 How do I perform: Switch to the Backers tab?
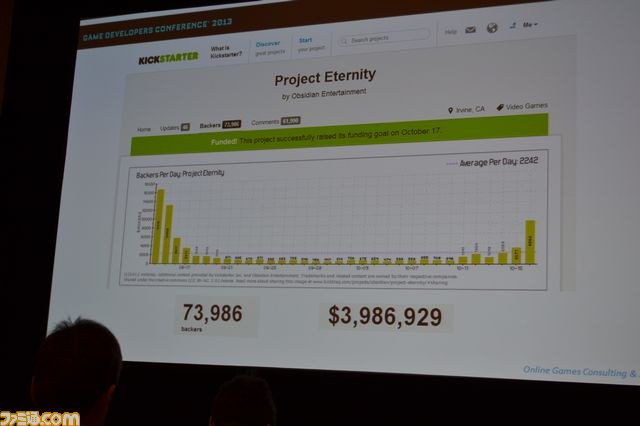pyautogui.click(x=220, y=124)
